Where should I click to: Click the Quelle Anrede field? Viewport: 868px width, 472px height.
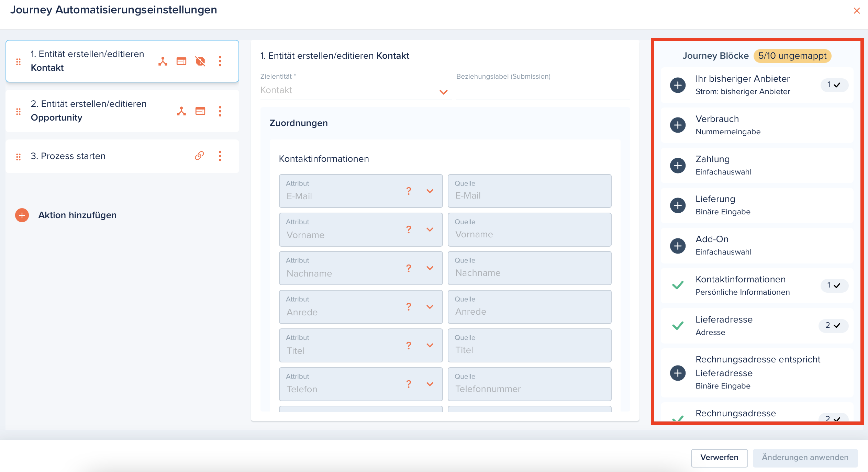point(529,307)
